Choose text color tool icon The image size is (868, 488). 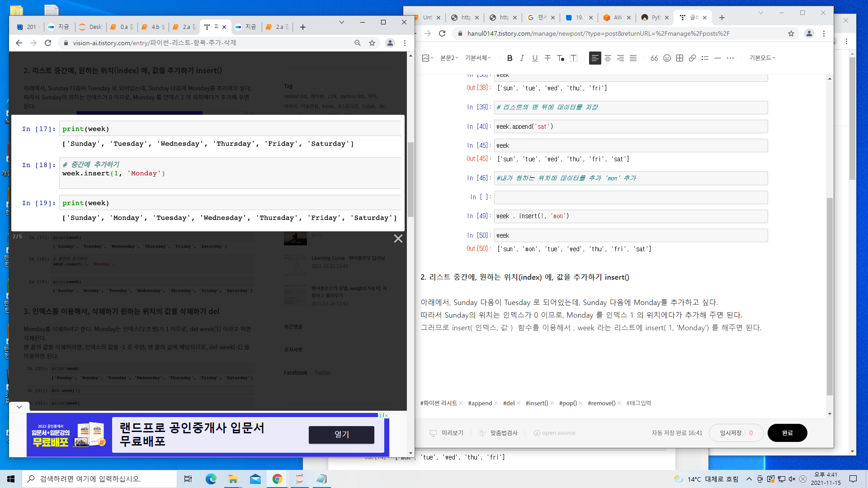coord(561,58)
